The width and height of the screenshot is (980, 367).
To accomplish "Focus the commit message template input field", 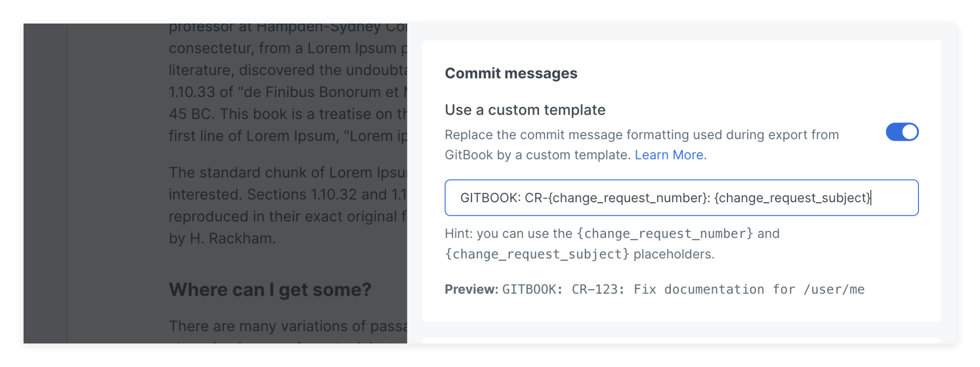I will (681, 198).
